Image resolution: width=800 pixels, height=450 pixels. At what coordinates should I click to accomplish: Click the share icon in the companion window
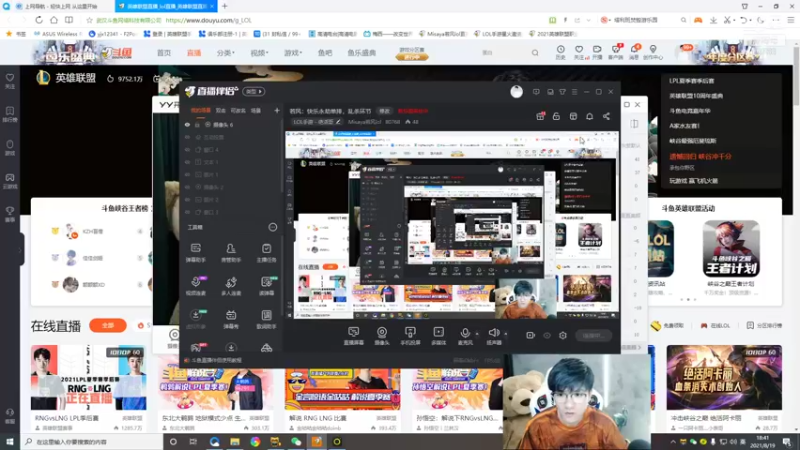pos(606,116)
